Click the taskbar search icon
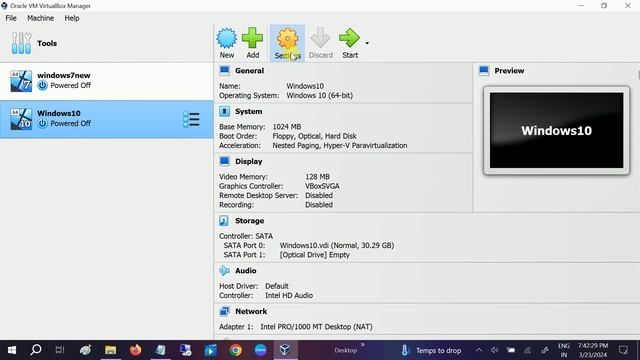The width and height of the screenshot is (640, 360). (36, 350)
